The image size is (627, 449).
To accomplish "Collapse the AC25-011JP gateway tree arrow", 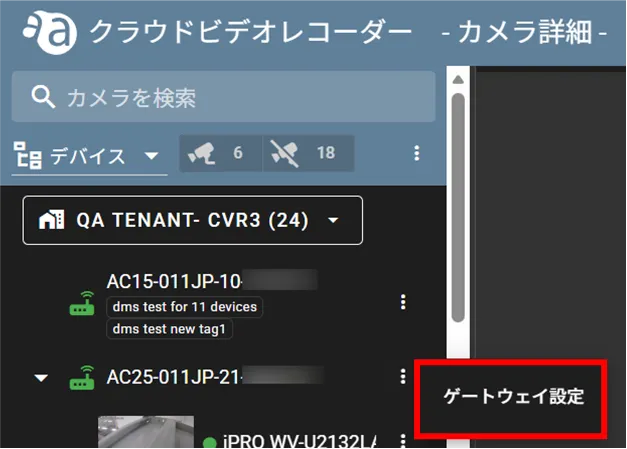I will [41, 379].
